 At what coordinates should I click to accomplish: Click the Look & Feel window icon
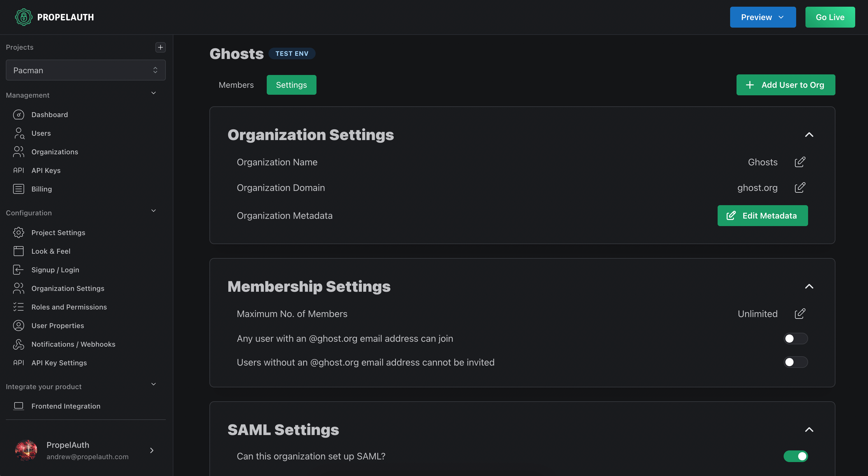19,251
